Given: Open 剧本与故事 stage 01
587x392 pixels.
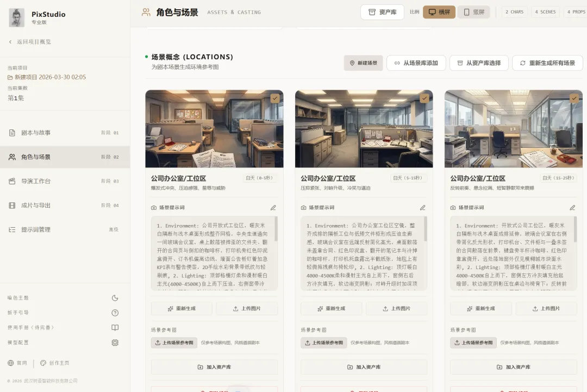Looking at the screenshot, I should [65, 133].
